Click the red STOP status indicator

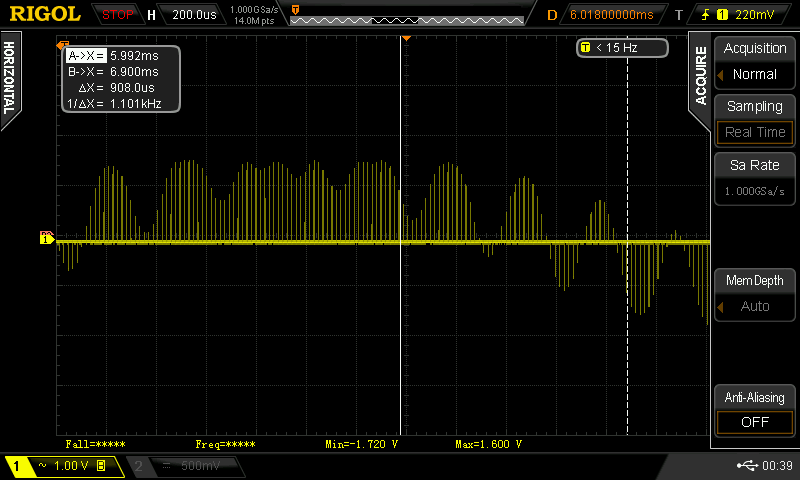(x=117, y=15)
